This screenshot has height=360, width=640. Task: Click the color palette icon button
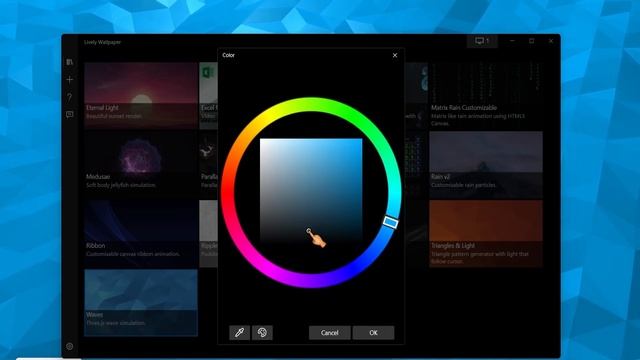tap(262, 333)
